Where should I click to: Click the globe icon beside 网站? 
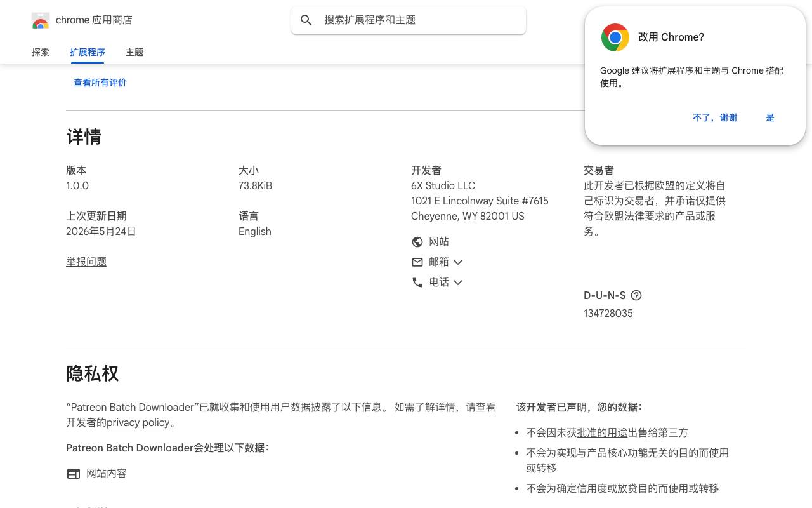pyautogui.click(x=417, y=242)
